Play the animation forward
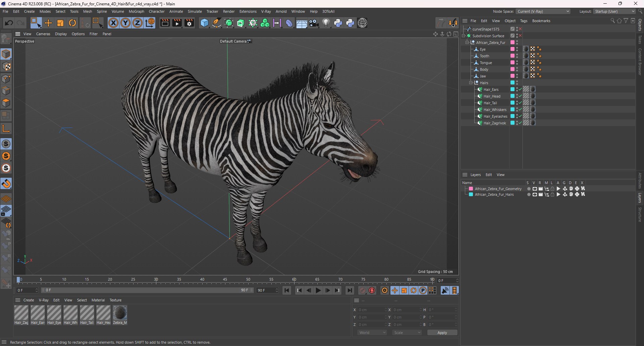Screen dimensions: 644x346 (x=318, y=290)
